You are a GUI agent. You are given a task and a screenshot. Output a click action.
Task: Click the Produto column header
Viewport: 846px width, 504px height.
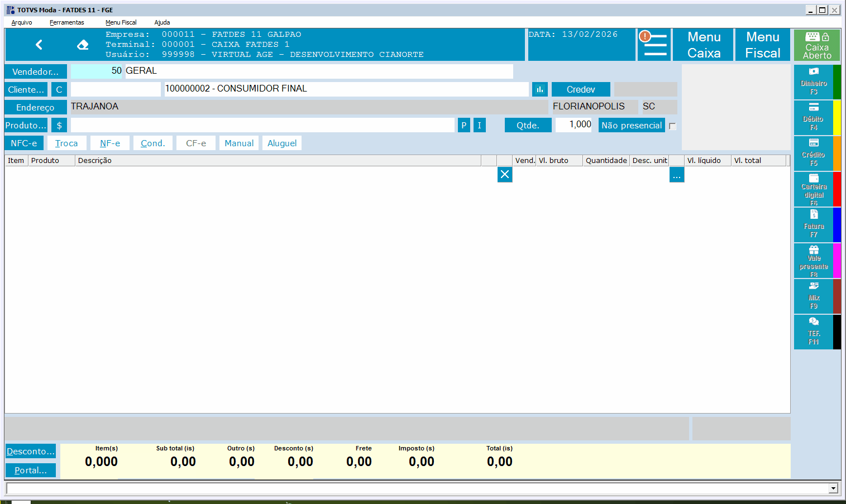click(51, 160)
